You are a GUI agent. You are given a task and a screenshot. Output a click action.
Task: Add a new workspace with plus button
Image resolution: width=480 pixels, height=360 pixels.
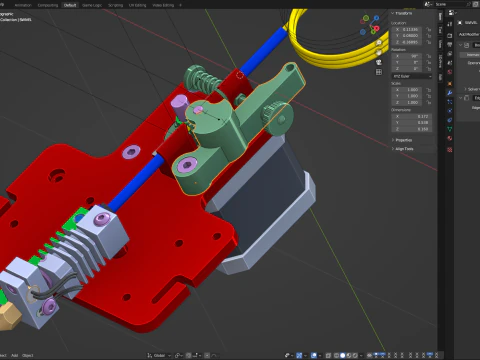180,5
